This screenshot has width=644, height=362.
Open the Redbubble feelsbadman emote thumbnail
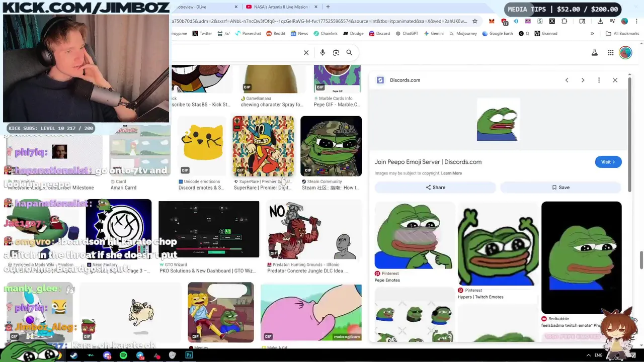coord(582,257)
